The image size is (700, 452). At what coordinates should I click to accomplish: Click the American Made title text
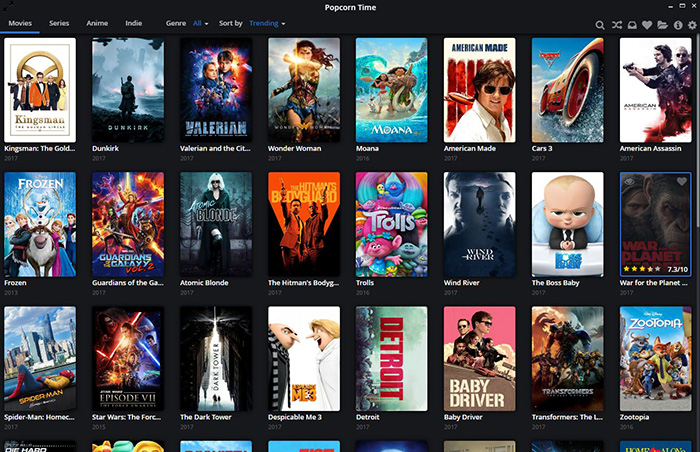click(470, 148)
